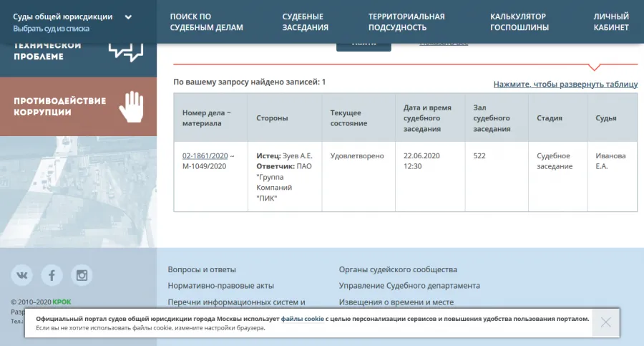644x346 pixels.
Task: Click 'Нажмите, чтобы развернуть таблицу' link
Action: (x=565, y=84)
